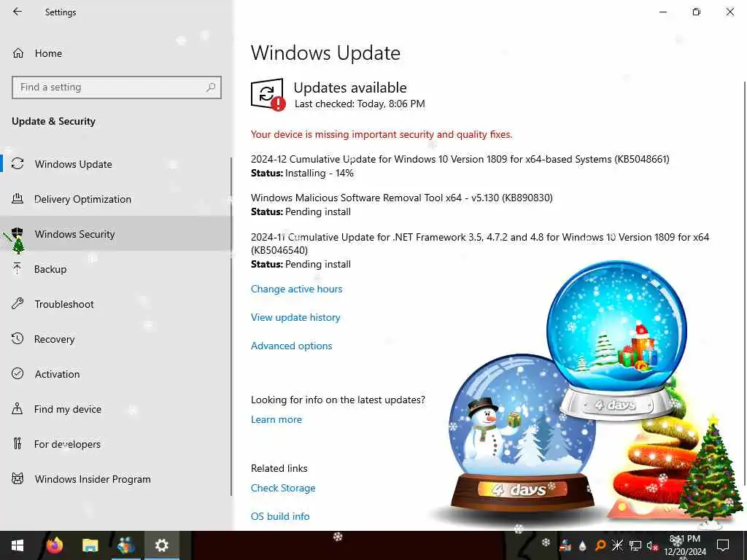Click the water drop tray icon
747x560 pixels.
(582, 545)
